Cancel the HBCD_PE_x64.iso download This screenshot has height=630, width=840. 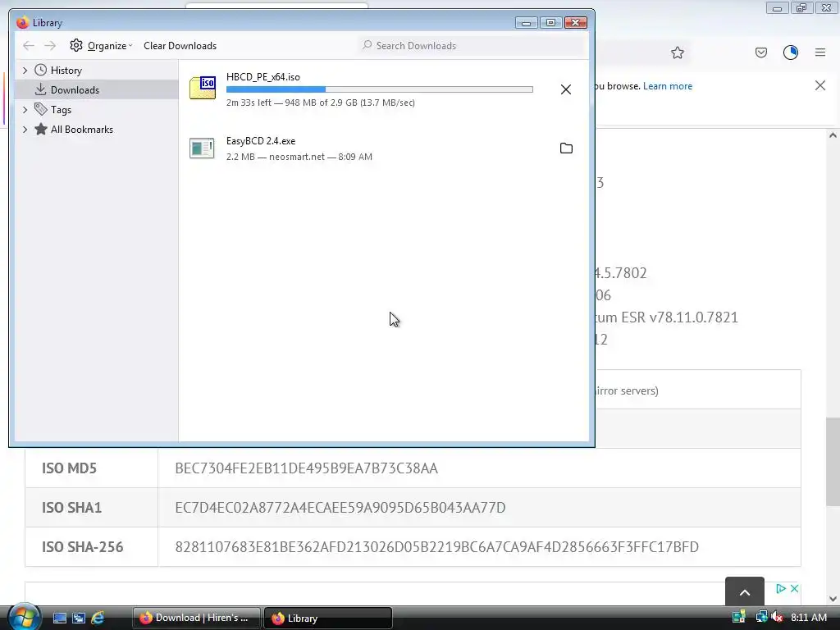pos(566,89)
